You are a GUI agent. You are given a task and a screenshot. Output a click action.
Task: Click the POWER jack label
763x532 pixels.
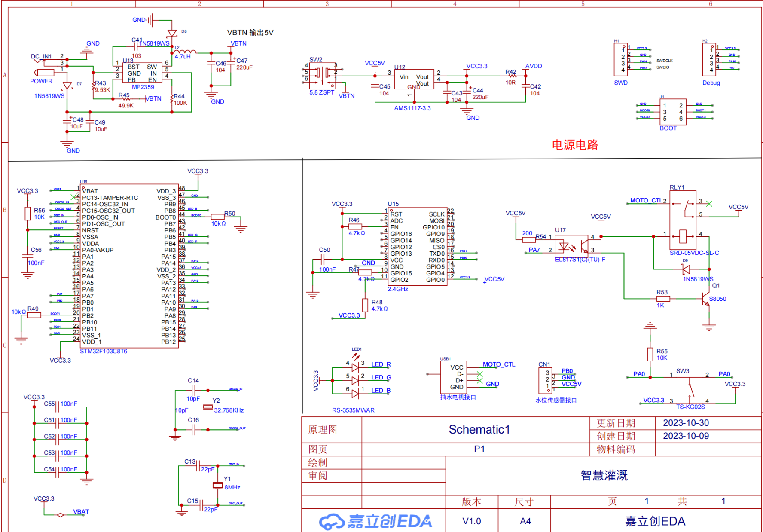[41, 81]
